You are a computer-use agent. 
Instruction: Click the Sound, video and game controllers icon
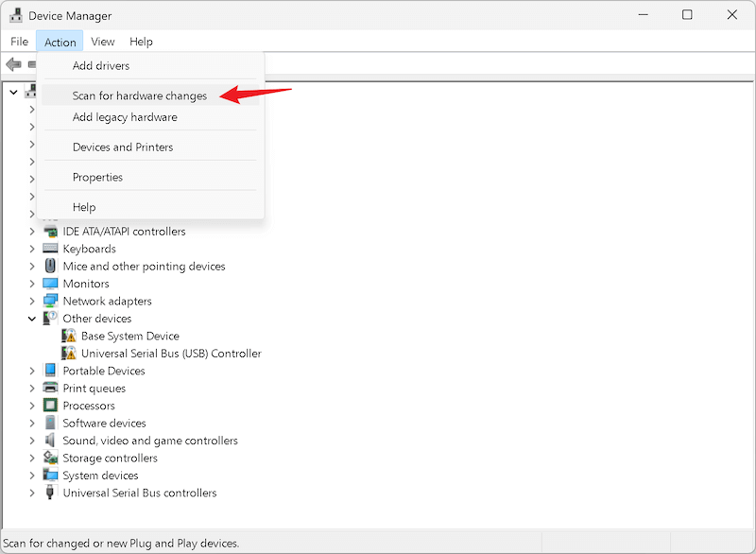[50, 441]
